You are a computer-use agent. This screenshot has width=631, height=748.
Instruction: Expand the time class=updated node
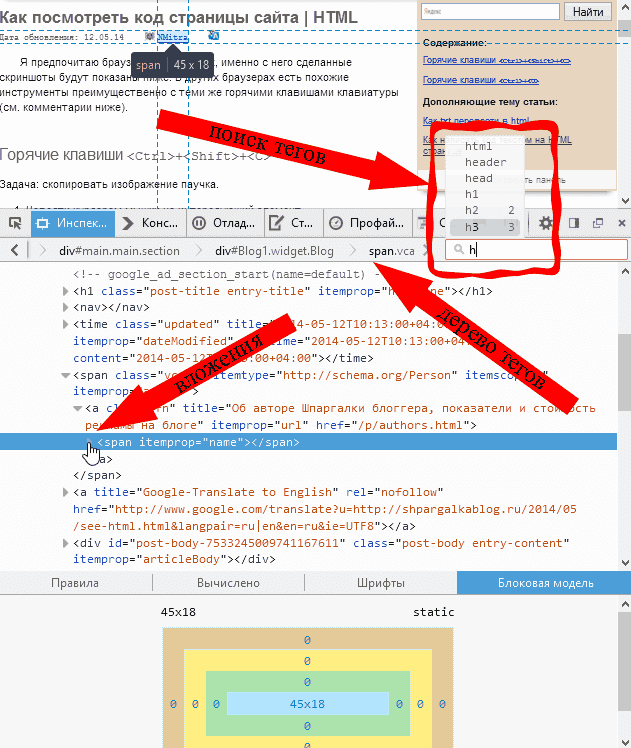[x=65, y=324]
